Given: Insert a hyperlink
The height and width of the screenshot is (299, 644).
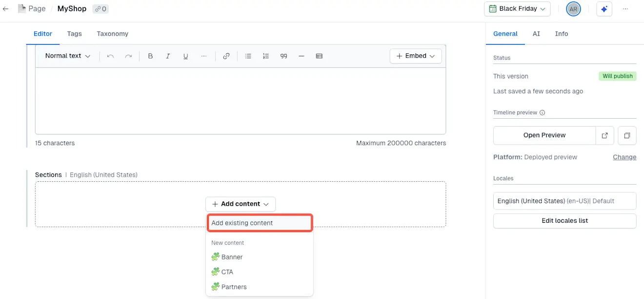Looking at the screenshot, I should pos(226,56).
